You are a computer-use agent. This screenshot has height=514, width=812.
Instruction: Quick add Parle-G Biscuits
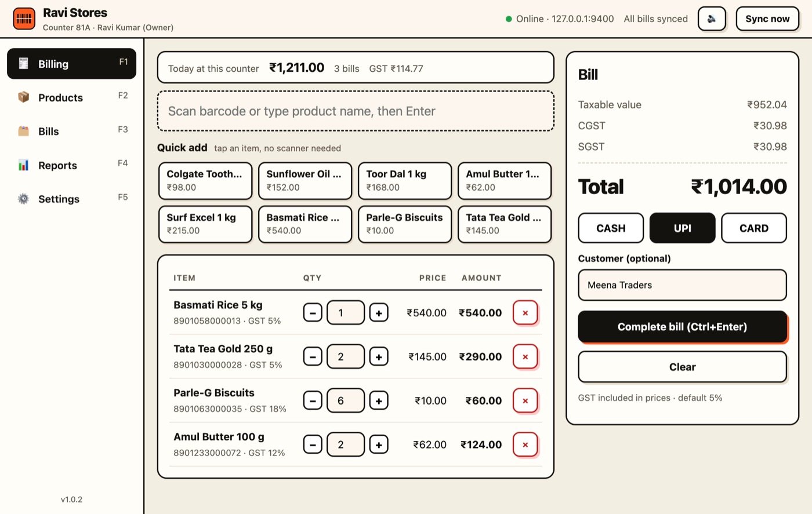click(405, 224)
